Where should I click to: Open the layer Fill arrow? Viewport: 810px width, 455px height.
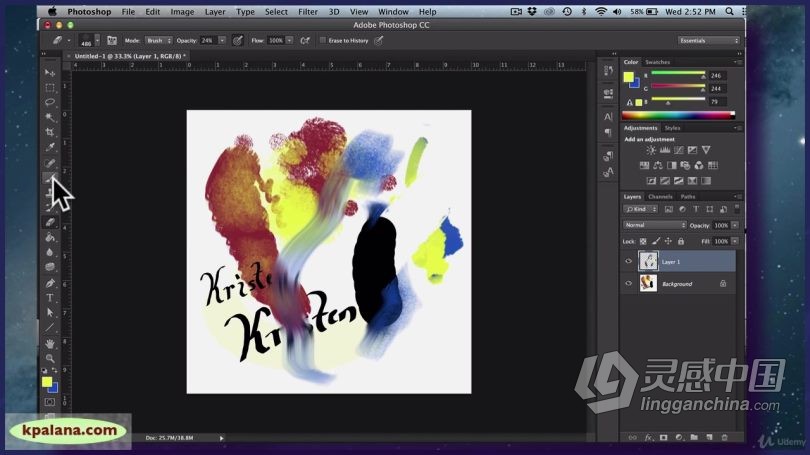pyautogui.click(x=735, y=241)
